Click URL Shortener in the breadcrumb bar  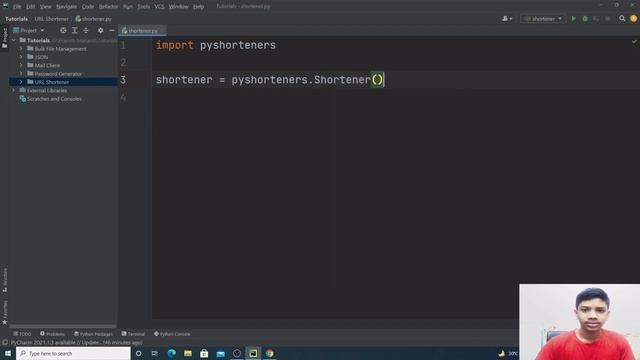pos(51,19)
